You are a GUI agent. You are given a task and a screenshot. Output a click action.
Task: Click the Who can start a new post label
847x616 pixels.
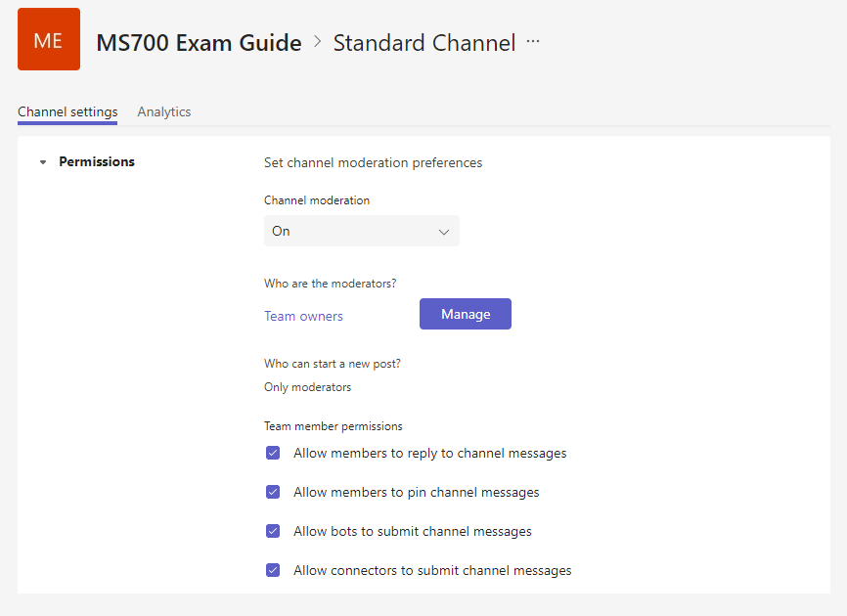coord(332,364)
